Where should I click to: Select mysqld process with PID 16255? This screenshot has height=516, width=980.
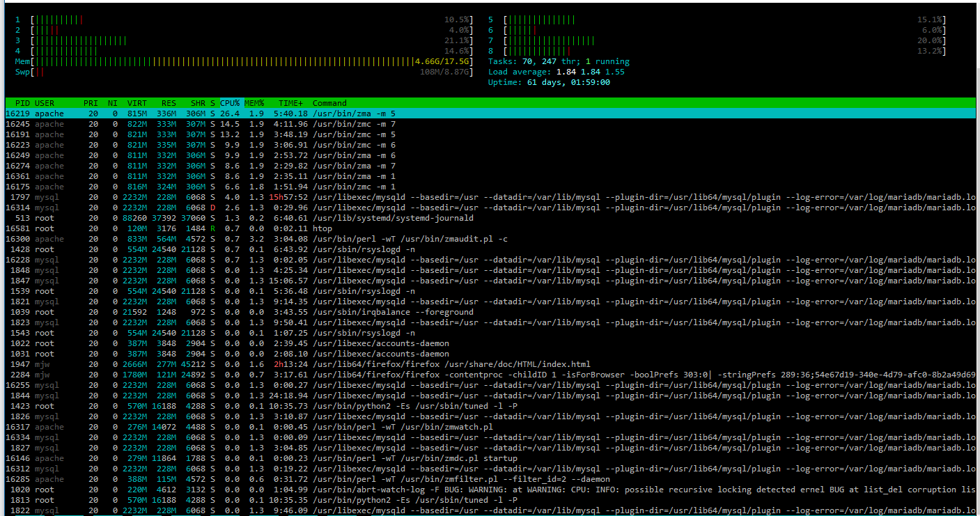(490, 385)
